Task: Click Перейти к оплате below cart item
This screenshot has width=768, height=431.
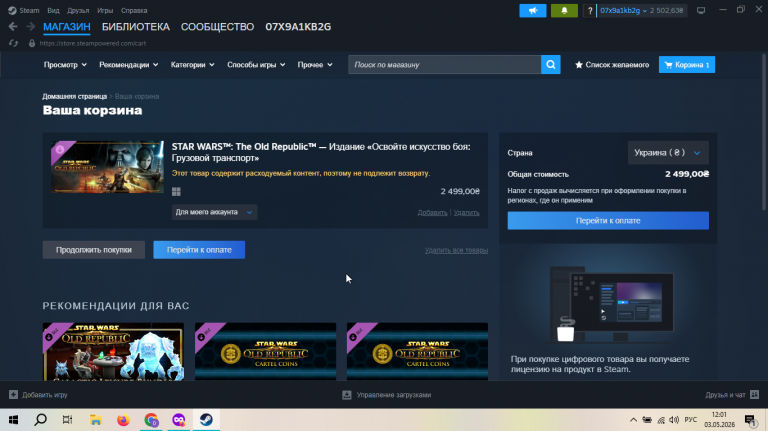Action: tap(199, 250)
